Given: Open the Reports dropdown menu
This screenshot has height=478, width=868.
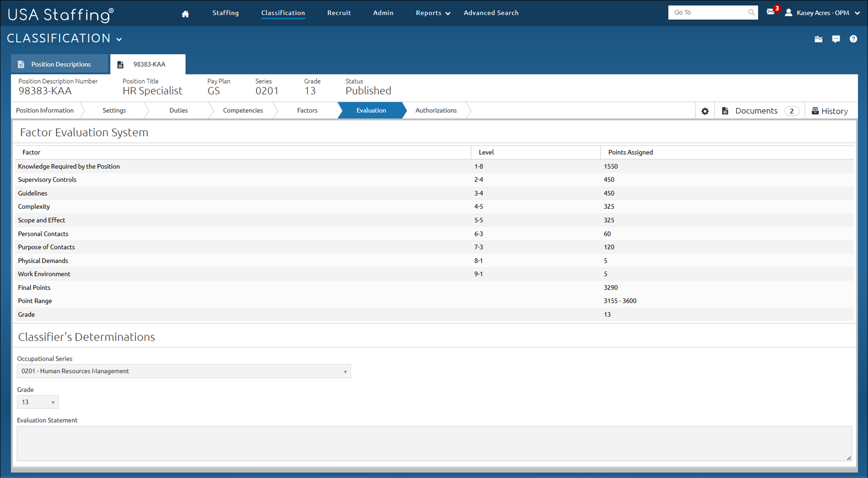Looking at the screenshot, I should pos(433,13).
